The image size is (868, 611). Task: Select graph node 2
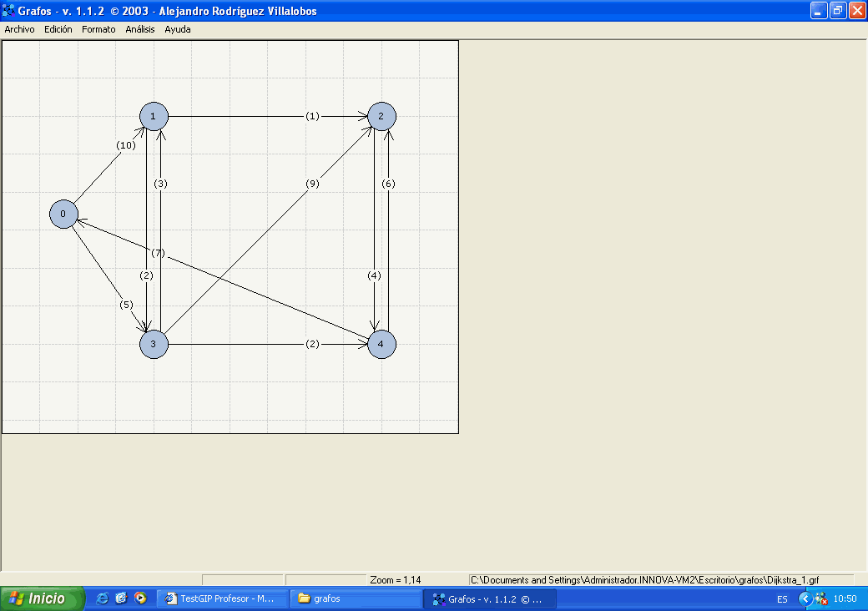pyautogui.click(x=381, y=116)
